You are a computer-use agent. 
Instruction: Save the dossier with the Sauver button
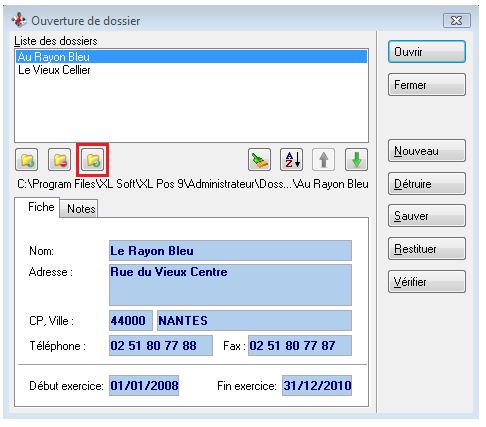pos(427,216)
